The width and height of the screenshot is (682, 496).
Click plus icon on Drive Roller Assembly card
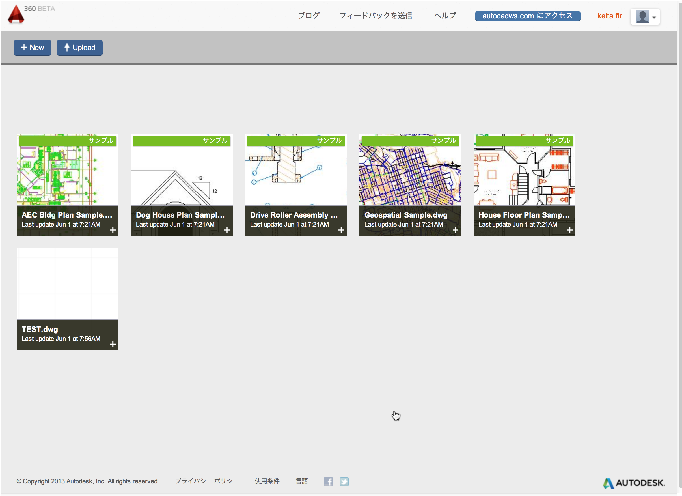click(x=341, y=230)
